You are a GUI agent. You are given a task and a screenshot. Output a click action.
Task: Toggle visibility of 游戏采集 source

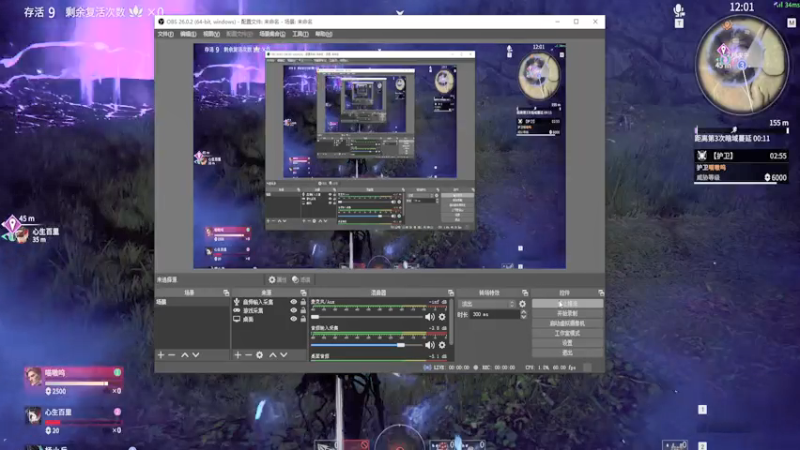293,310
